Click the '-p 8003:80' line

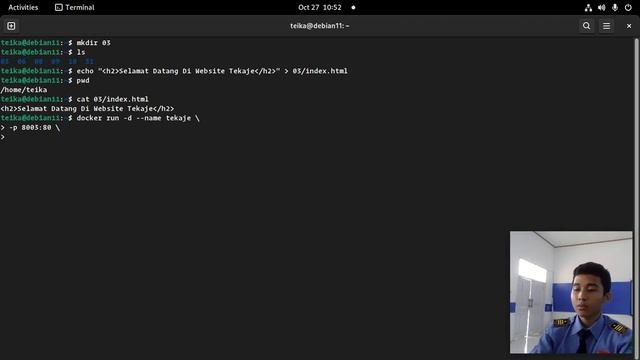click(30, 128)
